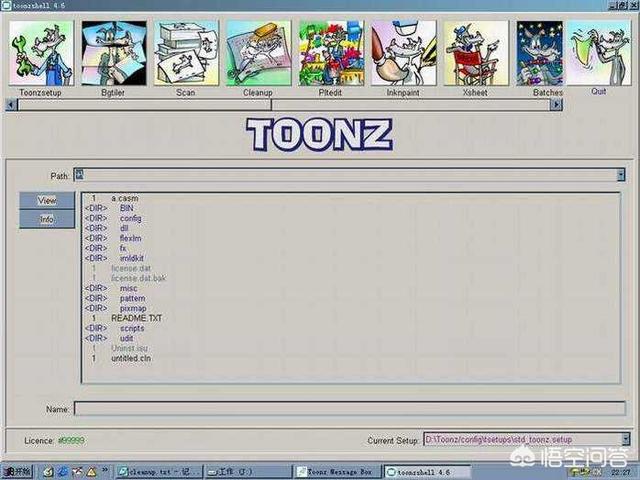Click the Current Setup path field
Viewport: 640px width, 480px height.
pos(522,439)
